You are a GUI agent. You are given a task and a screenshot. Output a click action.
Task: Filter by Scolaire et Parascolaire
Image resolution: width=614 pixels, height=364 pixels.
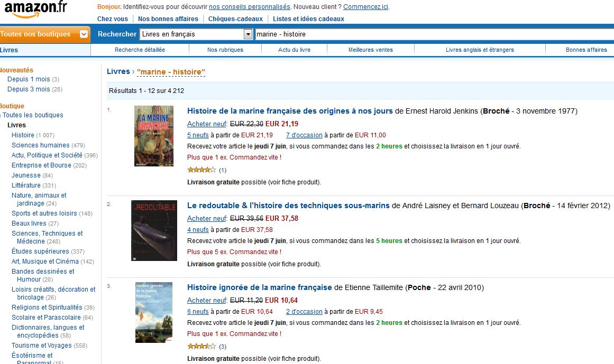click(46, 318)
